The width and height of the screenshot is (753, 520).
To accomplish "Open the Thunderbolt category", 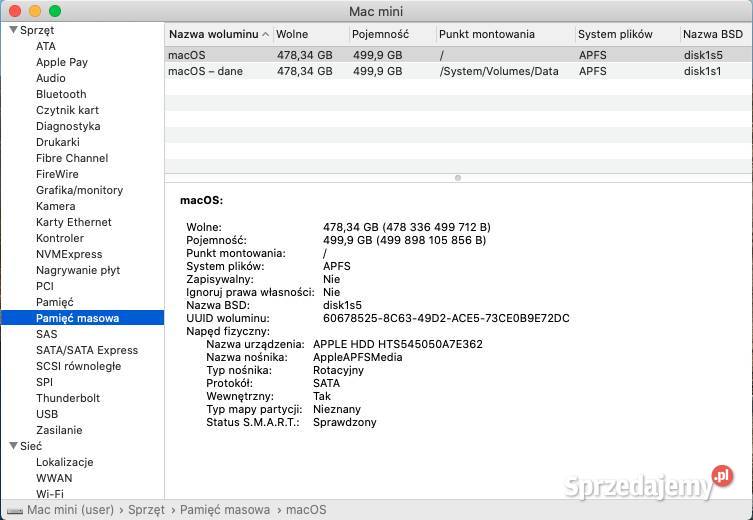I will (x=68, y=398).
